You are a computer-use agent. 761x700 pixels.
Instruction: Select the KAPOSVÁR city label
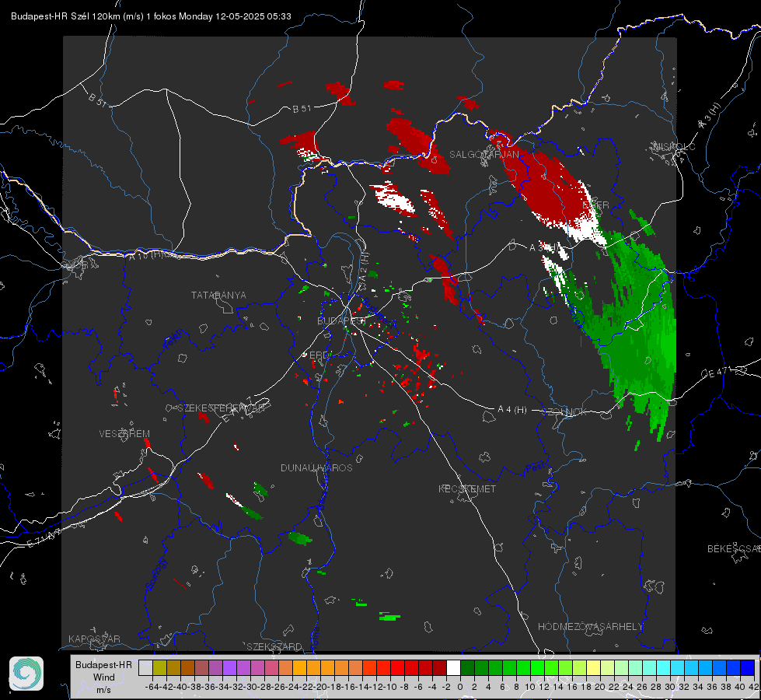[x=94, y=639]
